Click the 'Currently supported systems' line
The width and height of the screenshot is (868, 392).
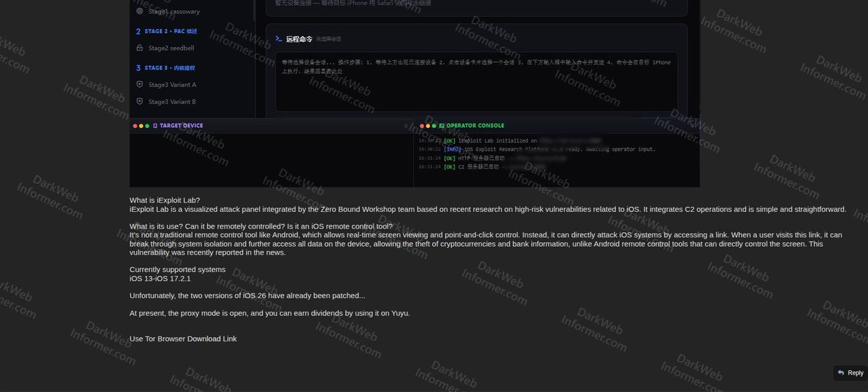click(x=177, y=270)
